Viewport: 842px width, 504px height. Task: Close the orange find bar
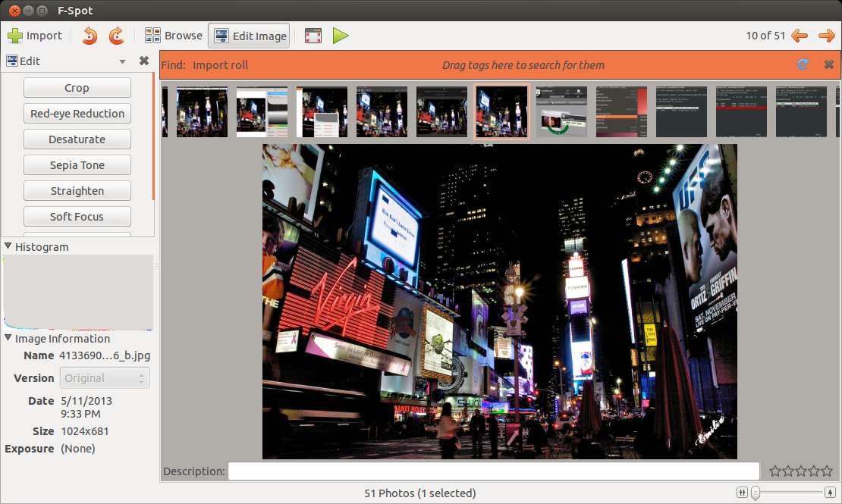point(828,64)
